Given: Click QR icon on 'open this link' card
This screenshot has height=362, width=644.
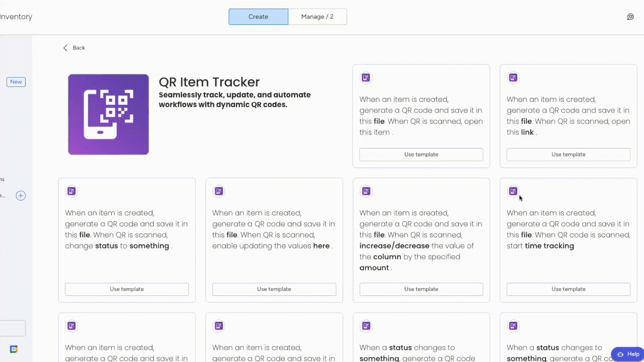Looking at the screenshot, I should coord(513,78).
